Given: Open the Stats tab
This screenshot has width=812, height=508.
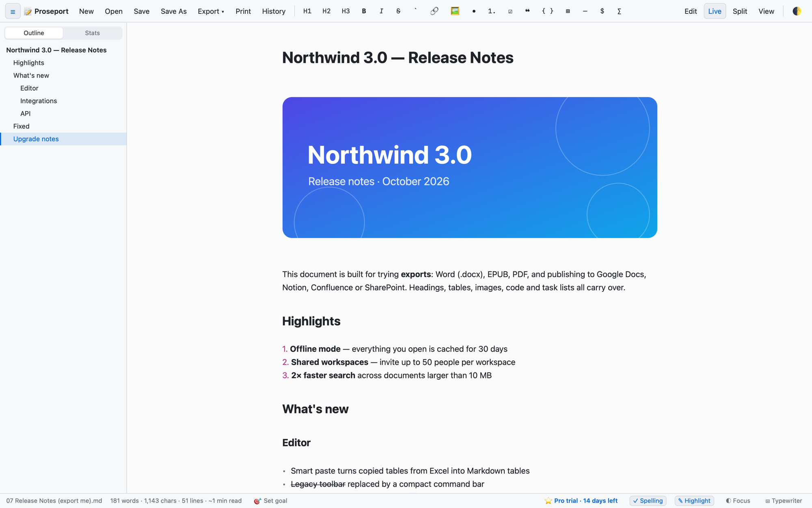Looking at the screenshot, I should (x=93, y=33).
